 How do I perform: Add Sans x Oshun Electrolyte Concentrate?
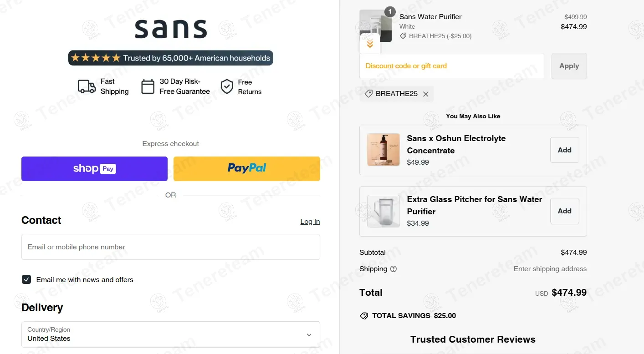click(x=564, y=150)
